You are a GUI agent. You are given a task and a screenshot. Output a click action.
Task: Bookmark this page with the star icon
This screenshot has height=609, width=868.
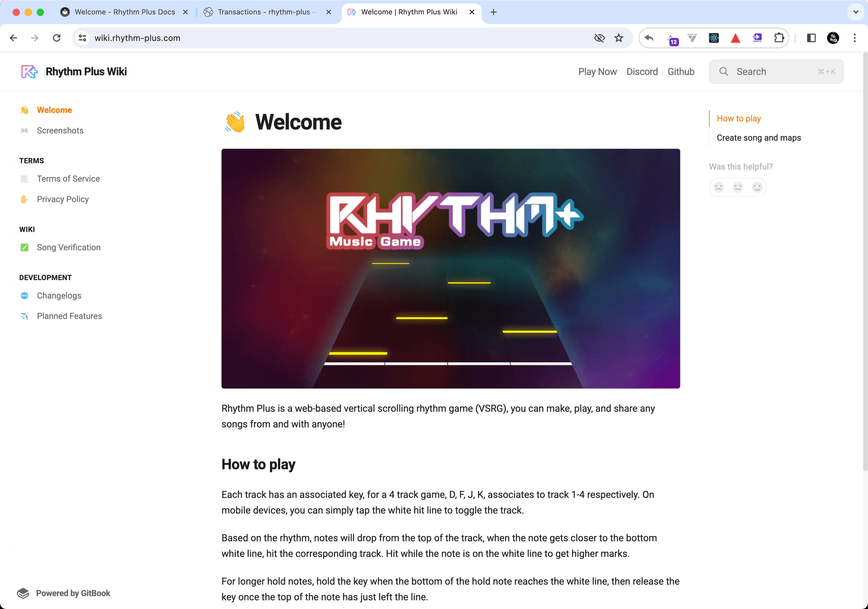point(619,38)
